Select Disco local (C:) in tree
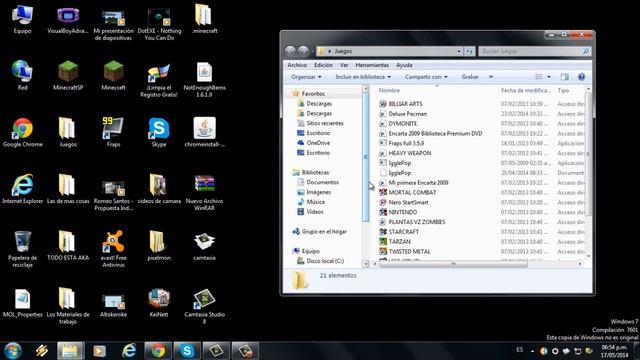The image size is (640, 360). click(325, 261)
